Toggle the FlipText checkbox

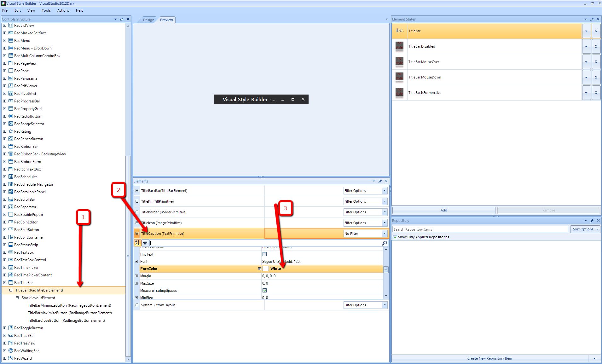point(265,254)
